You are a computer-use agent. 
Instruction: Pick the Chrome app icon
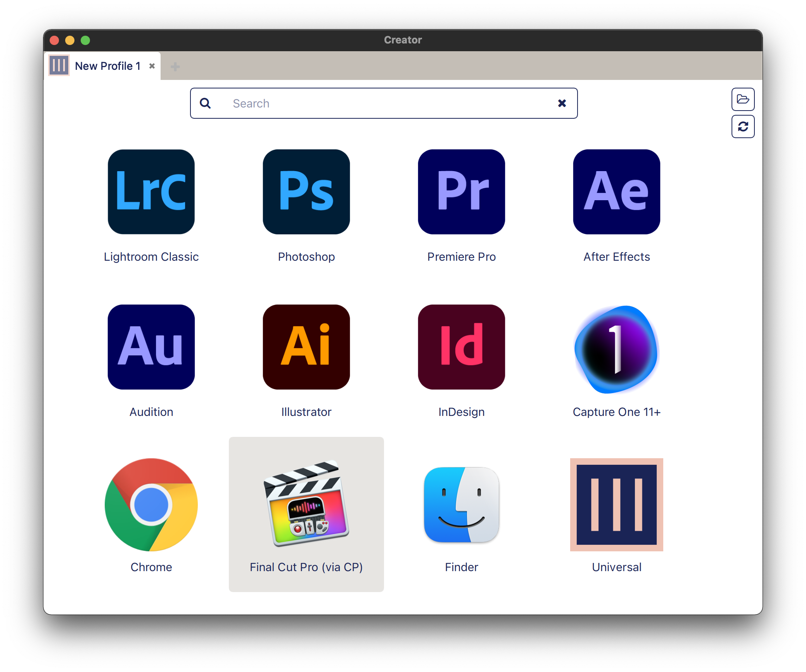[x=151, y=504]
